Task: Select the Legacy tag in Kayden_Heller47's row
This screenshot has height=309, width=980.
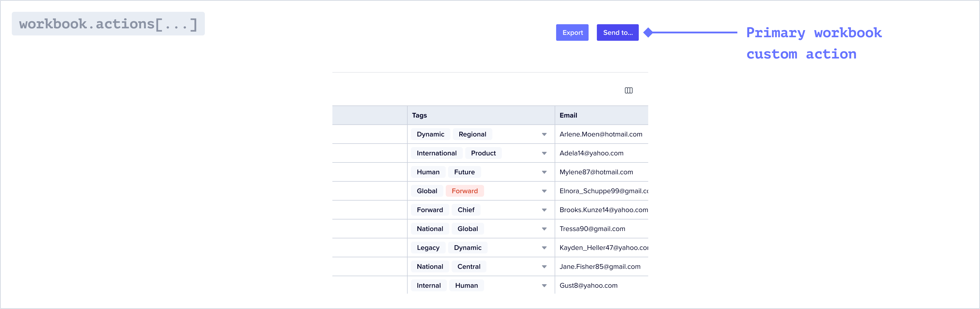Action: point(428,247)
